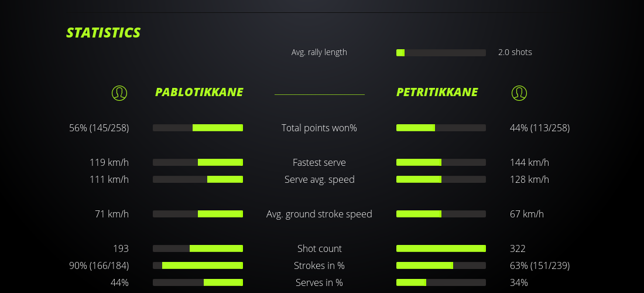The image size is (644, 293).
Task: Click the 2.0 shots rally value
Action: click(x=515, y=52)
